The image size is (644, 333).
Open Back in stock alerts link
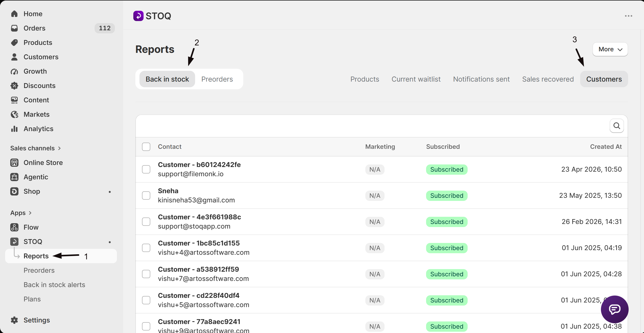pos(54,285)
